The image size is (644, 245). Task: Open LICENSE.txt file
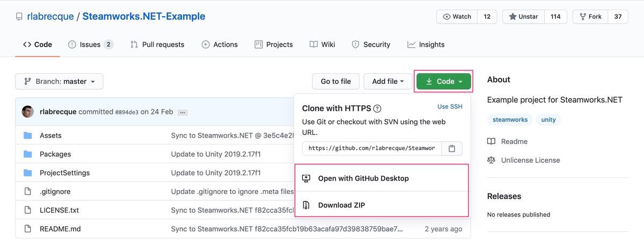(x=59, y=210)
